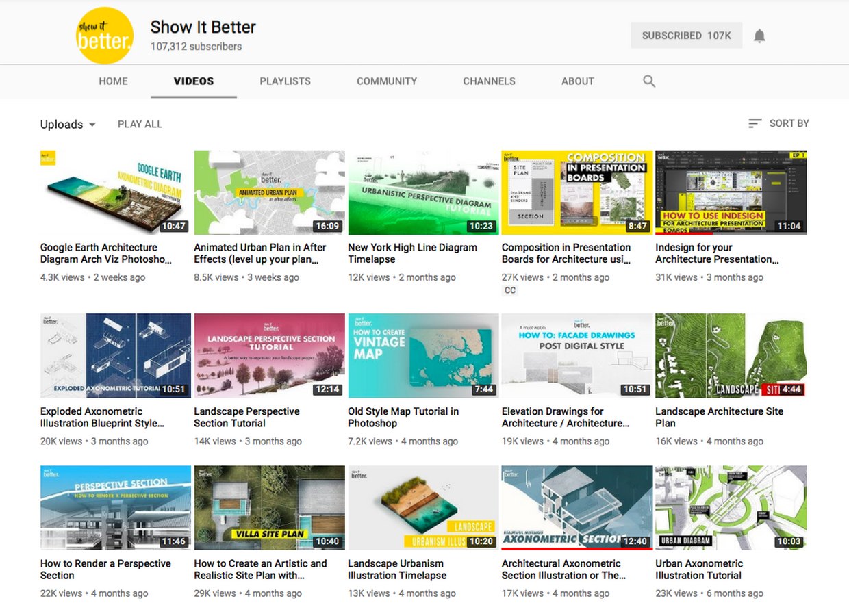Viewport: 849px width, 616px height.
Task: Open Animated Urban Plan thumbnail
Action: (270, 192)
